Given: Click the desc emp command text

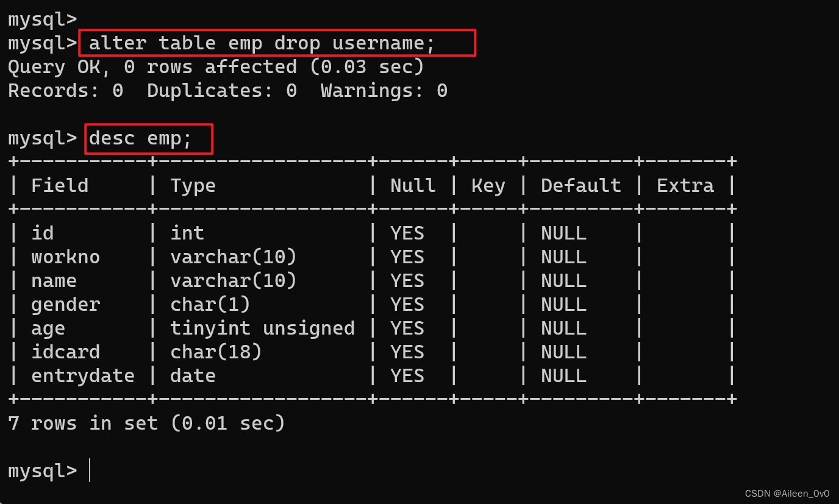Looking at the screenshot, I should [x=140, y=139].
